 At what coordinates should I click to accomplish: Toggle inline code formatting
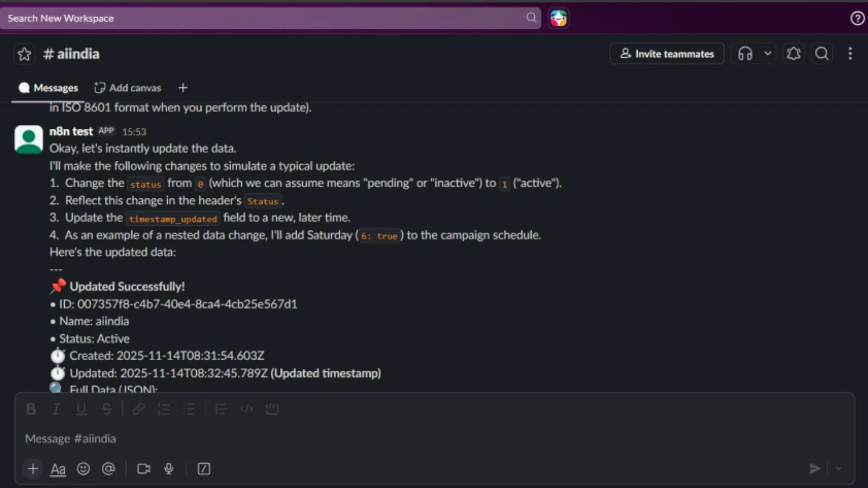coord(246,409)
